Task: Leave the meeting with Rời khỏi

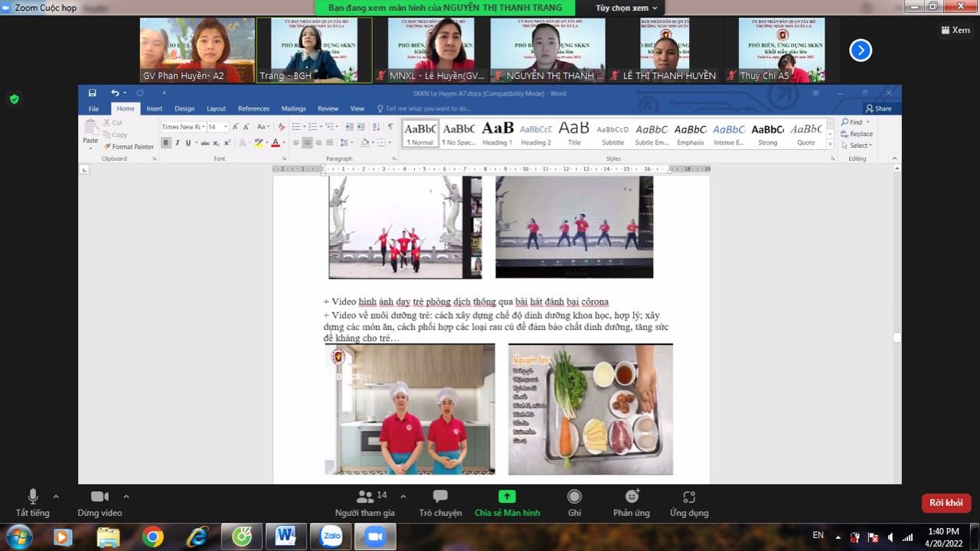Action: [946, 503]
